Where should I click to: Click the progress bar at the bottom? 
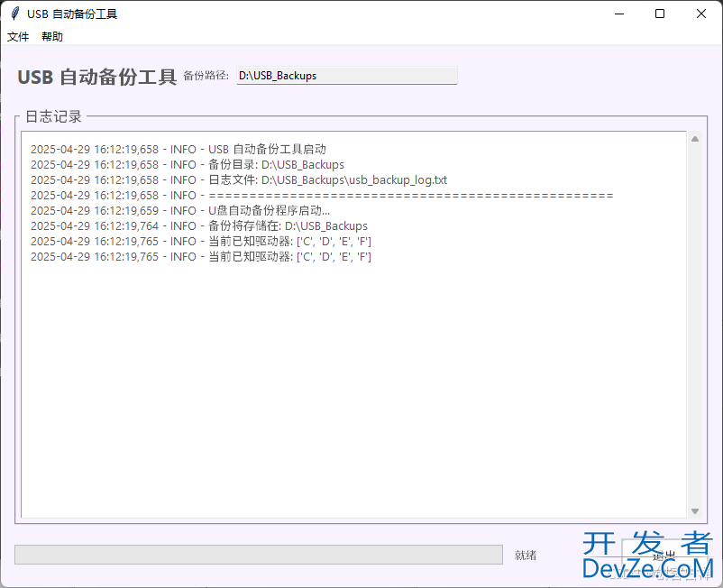coord(258,555)
